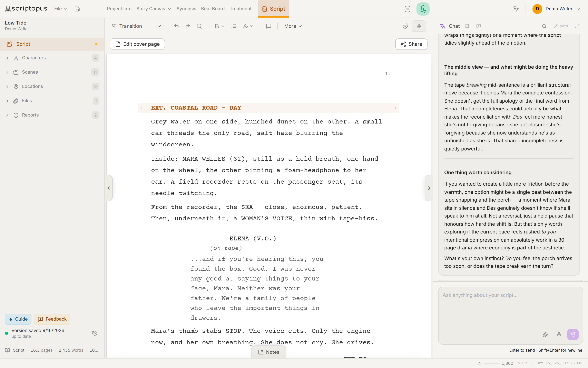The image size is (588, 368).
Task: Expand the Scenes tree section
Action: tap(7, 72)
